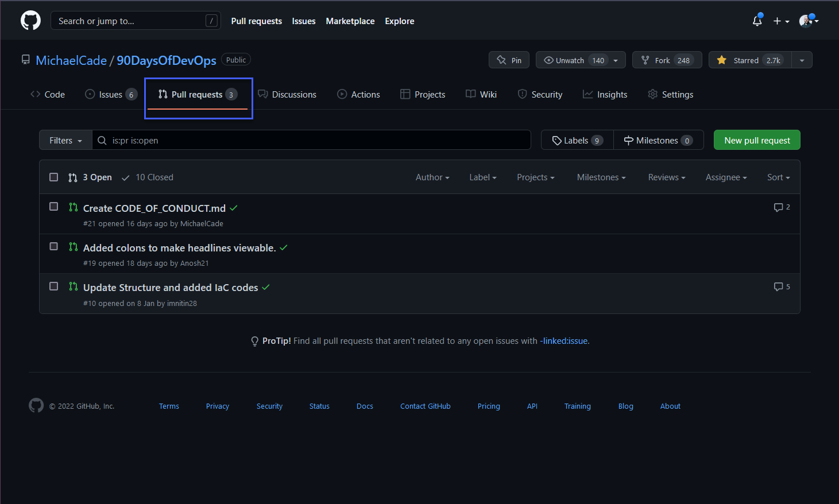Click the notifications bell icon
Image resolution: width=839 pixels, height=504 pixels.
(x=756, y=20)
